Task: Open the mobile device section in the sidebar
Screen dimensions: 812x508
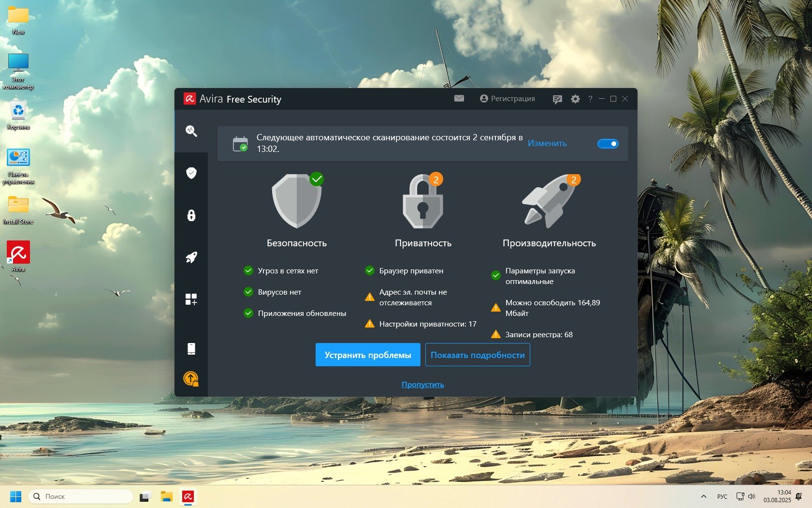Action: tap(191, 349)
